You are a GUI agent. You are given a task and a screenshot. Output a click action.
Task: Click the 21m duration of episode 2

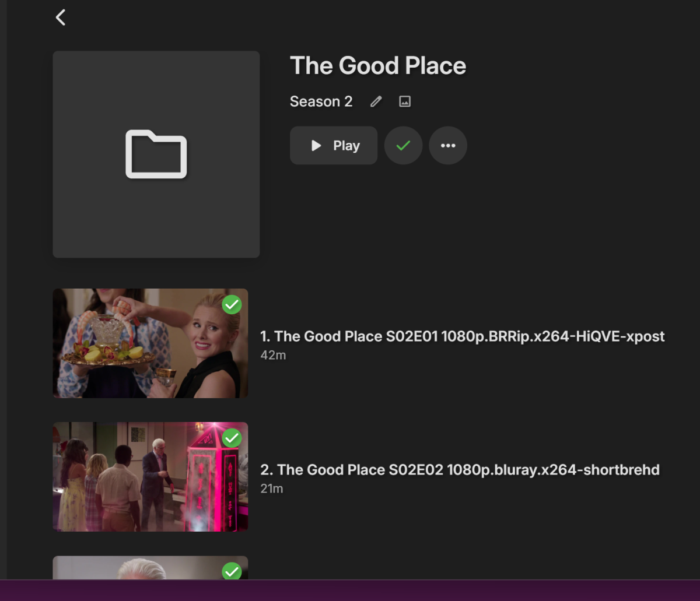pos(272,488)
